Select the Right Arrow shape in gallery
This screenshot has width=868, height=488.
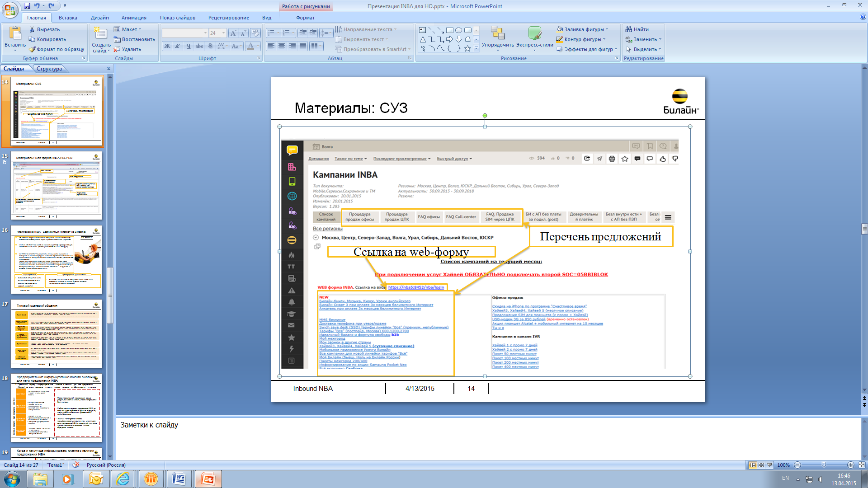(449, 39)
